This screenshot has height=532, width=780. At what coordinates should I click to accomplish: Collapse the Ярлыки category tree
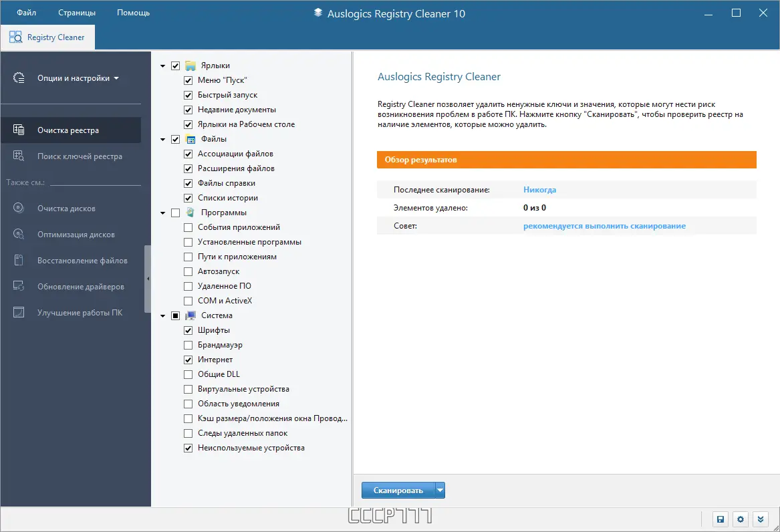162,65
